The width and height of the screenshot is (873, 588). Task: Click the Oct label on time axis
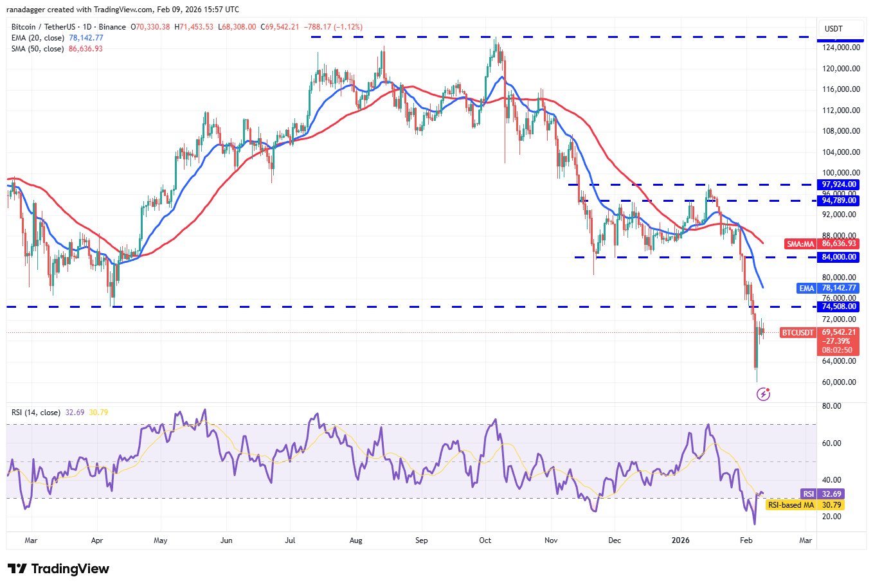pyautogui.click(x=485, y=540)
